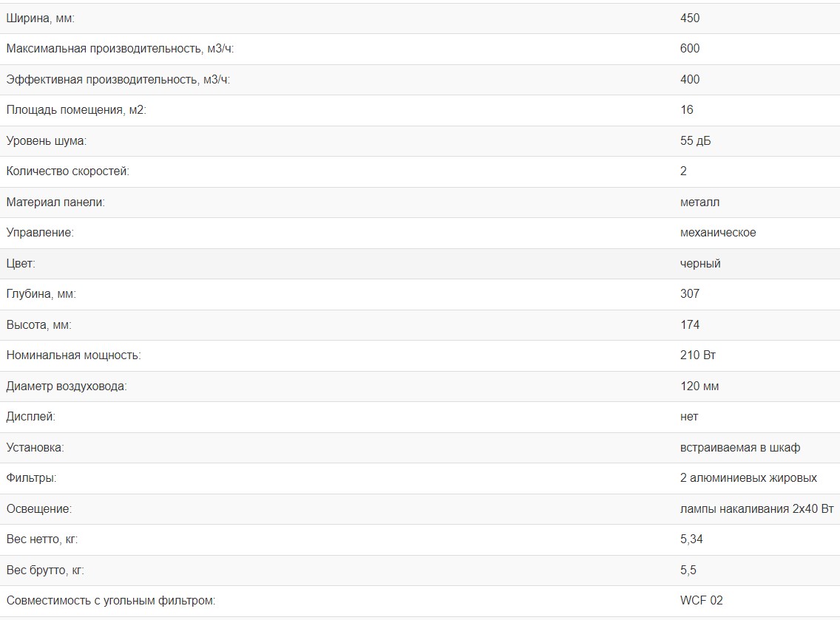Click the room area value 16
This screenshot has height=620, width=840.
(686, 110)
